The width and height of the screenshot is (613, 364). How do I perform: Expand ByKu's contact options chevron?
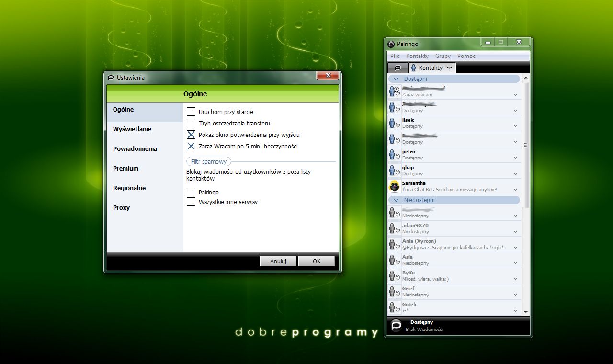coord(516,279)
